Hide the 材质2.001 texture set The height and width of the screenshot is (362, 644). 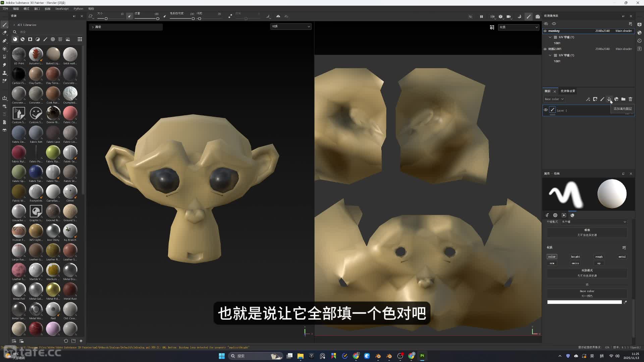tap(546, 49)
